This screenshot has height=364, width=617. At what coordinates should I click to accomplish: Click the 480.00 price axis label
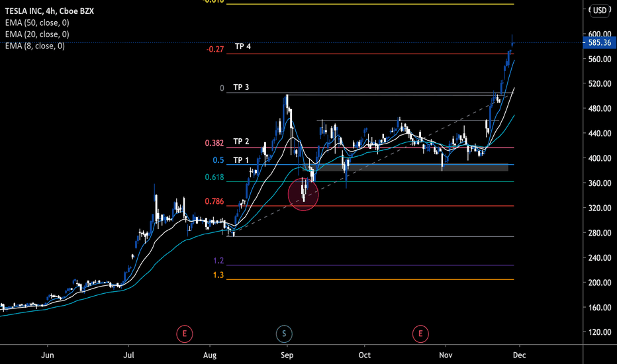(x=599, y=109)
